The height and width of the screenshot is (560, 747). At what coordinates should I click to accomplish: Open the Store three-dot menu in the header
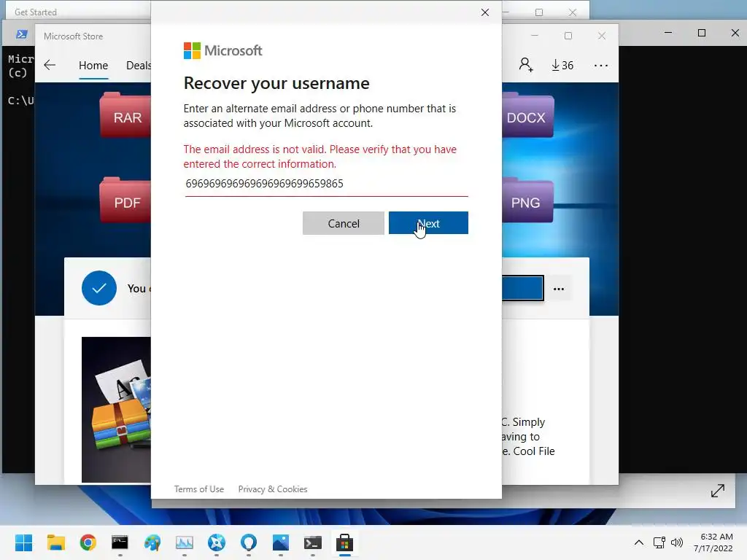click(601, 65)
